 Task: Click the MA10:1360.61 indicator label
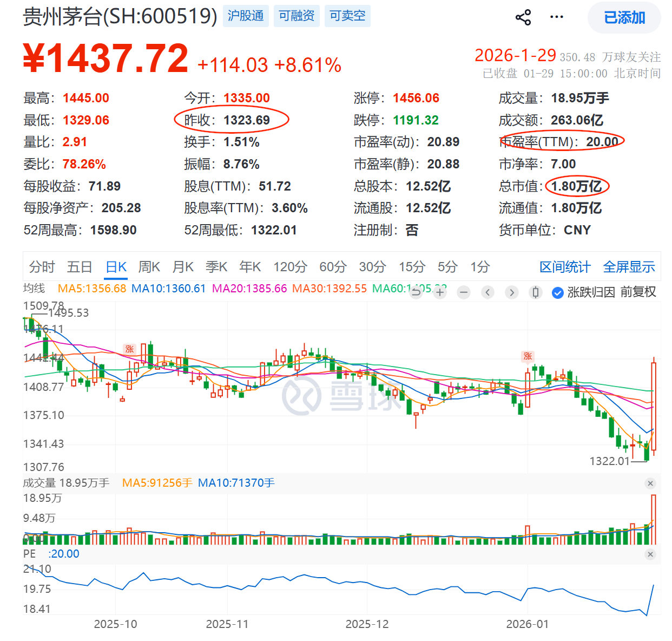[169, 289]
